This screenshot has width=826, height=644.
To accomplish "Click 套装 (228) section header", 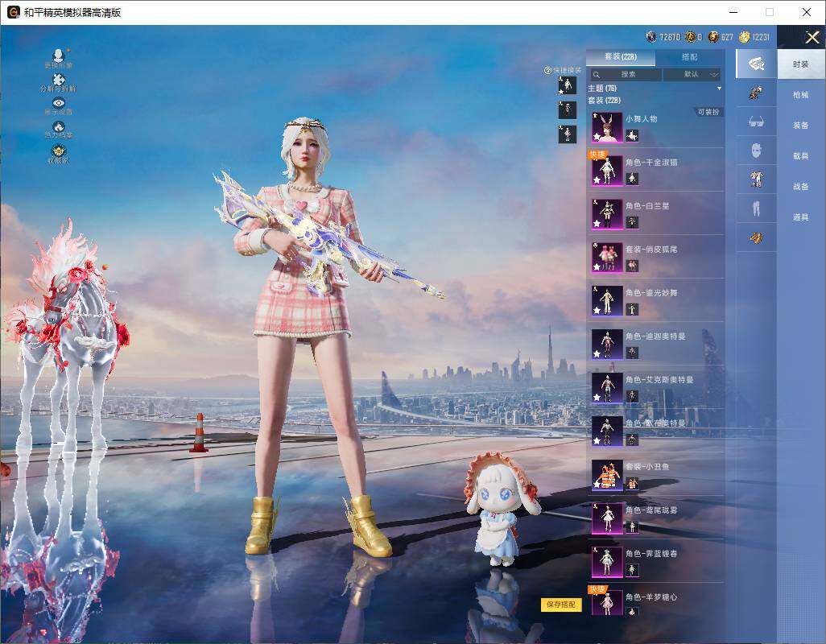I will pyautogui.click(x=605, y=100).
